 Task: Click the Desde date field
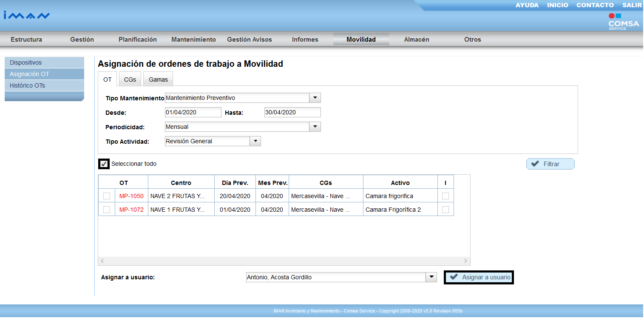pyautogui.click(x=193, y=112)
